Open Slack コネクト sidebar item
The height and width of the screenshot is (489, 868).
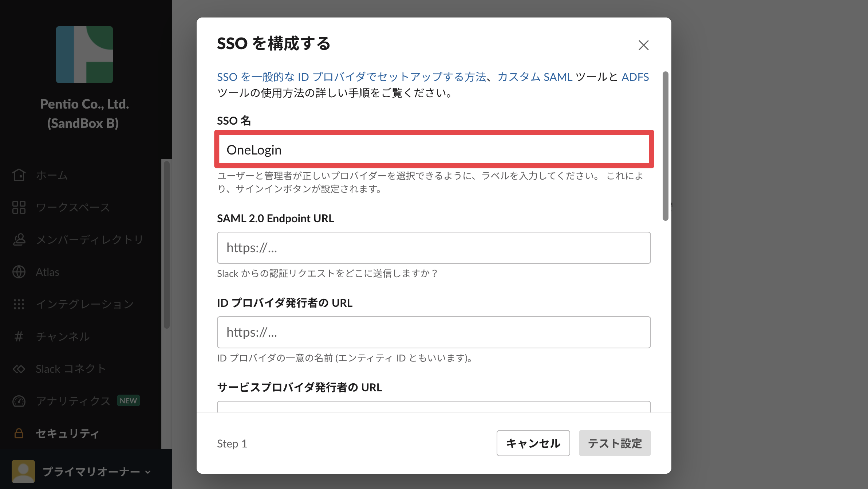[x=71, y=369]
